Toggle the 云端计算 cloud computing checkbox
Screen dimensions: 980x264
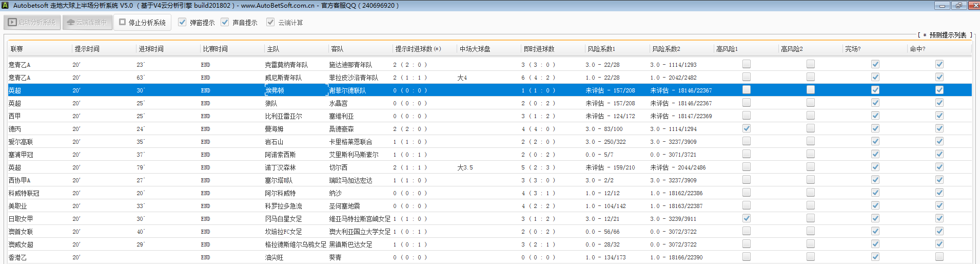270,22
